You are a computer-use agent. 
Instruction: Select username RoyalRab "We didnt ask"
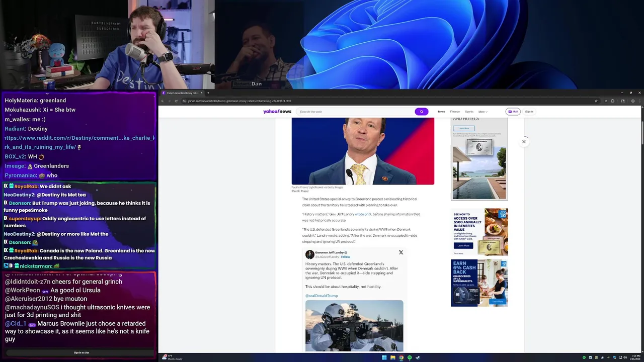[x=26, y=187]
